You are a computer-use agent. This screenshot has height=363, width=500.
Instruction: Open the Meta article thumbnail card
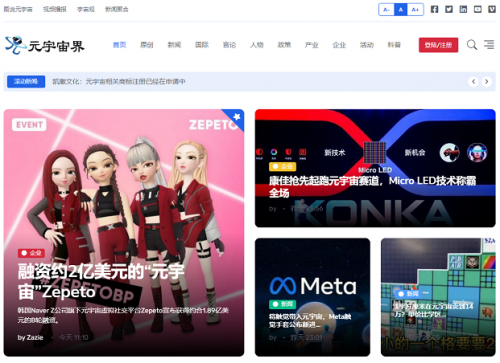312,297
